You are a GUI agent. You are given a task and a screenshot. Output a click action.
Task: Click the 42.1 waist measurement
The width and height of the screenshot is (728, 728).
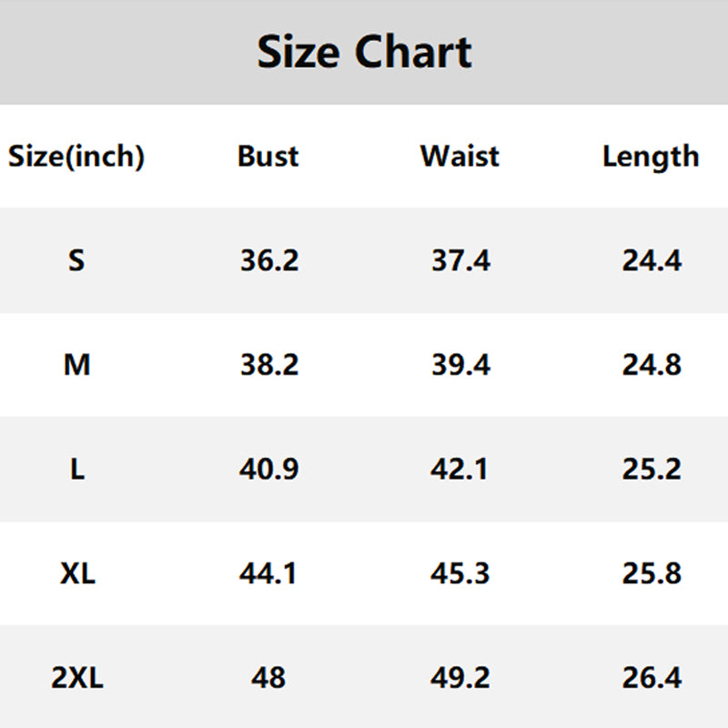[460, 470]
